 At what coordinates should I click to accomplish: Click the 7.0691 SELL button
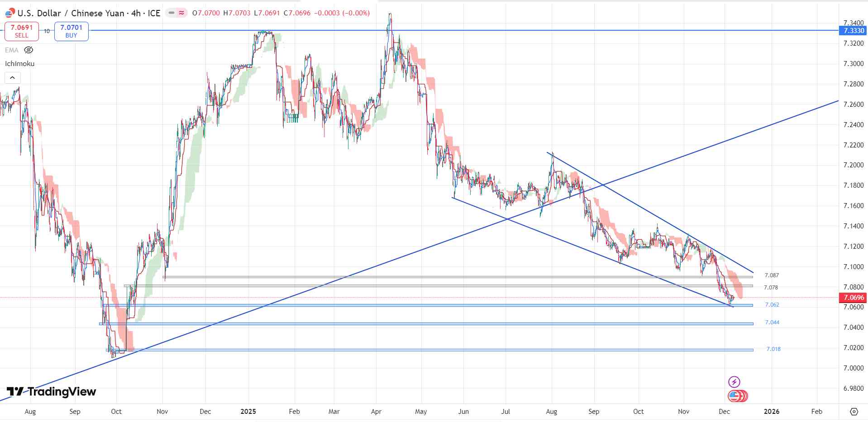point(22,31)
